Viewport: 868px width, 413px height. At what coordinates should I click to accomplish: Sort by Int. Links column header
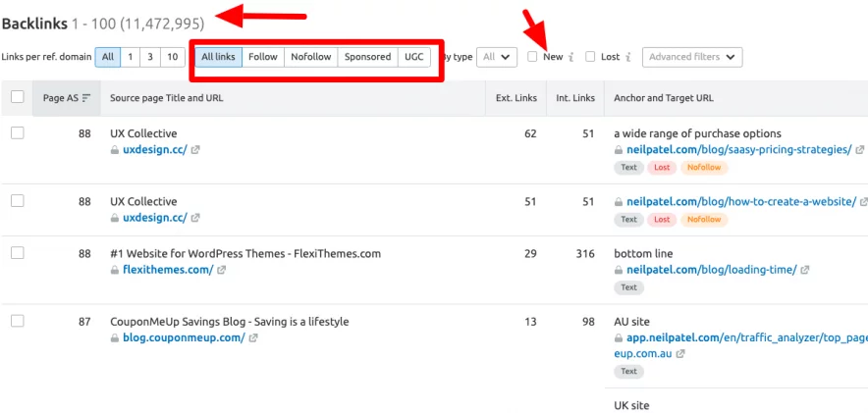click(575, 98)
